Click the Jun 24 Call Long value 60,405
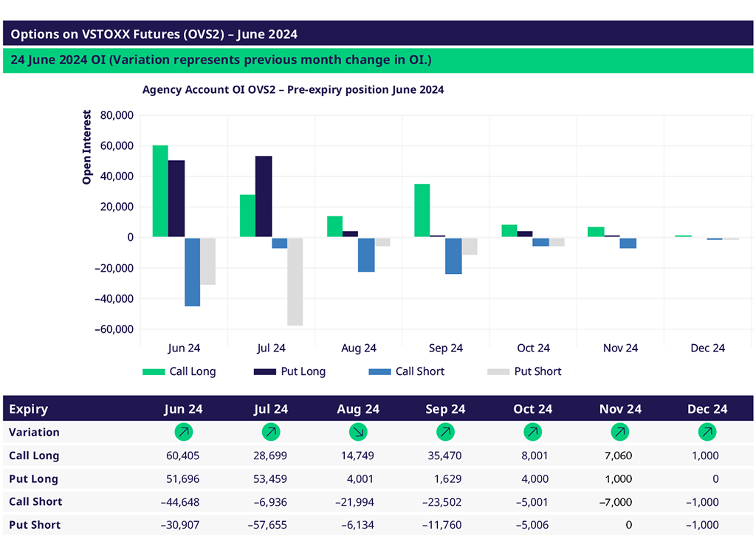This screenshot has width=756, height=553. click(183, 456)
